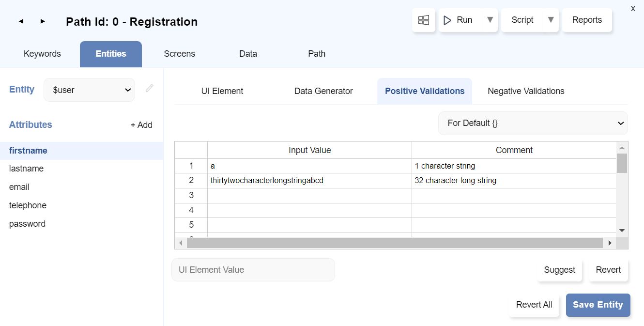The width and height of the screenshot is (644, 326).
Task: Open the For Default {} dropdown
Action: [x=533, y=124]
